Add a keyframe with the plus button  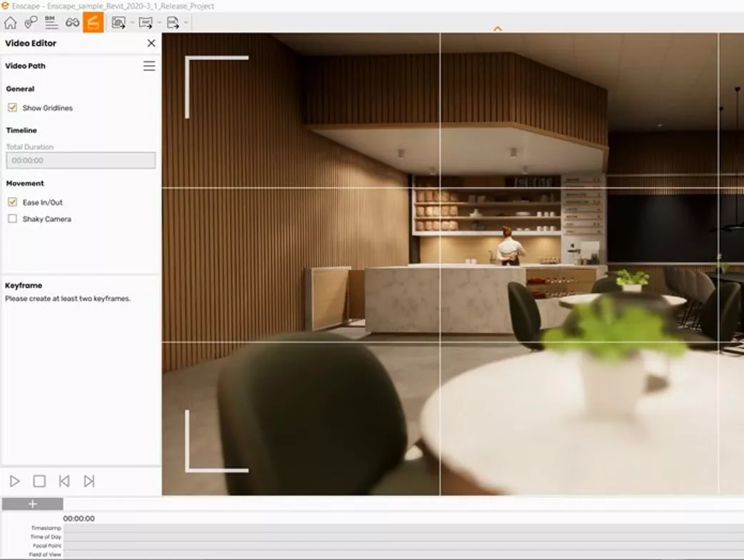pyautogui.click(x=32, y=504)
